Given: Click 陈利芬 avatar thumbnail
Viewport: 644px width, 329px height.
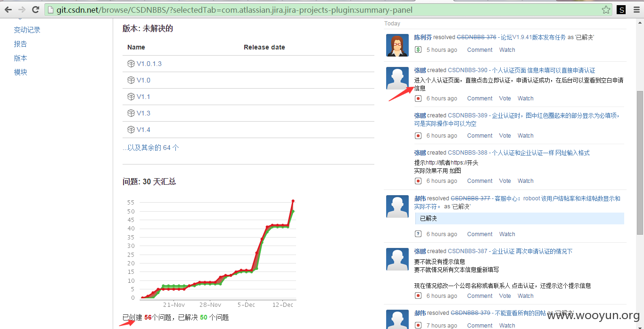Looking at the screenshot, I should [x=397, y=45].
